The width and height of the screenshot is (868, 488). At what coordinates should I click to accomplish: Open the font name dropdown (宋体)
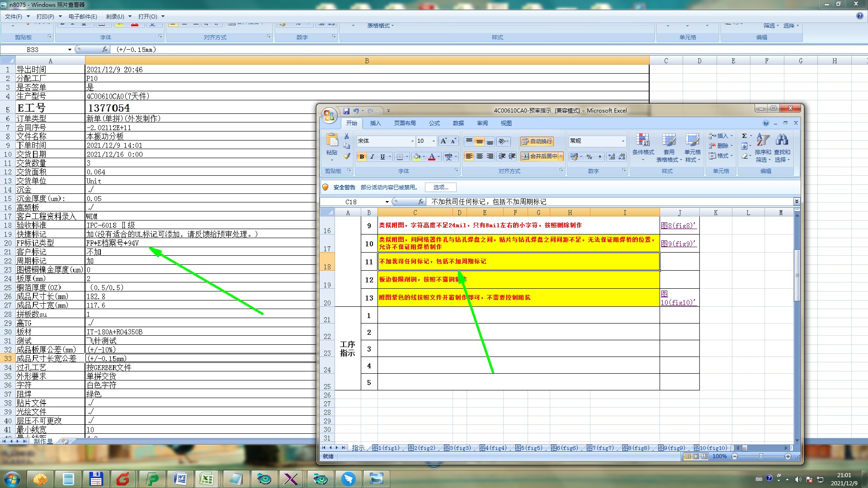[412, 141]
